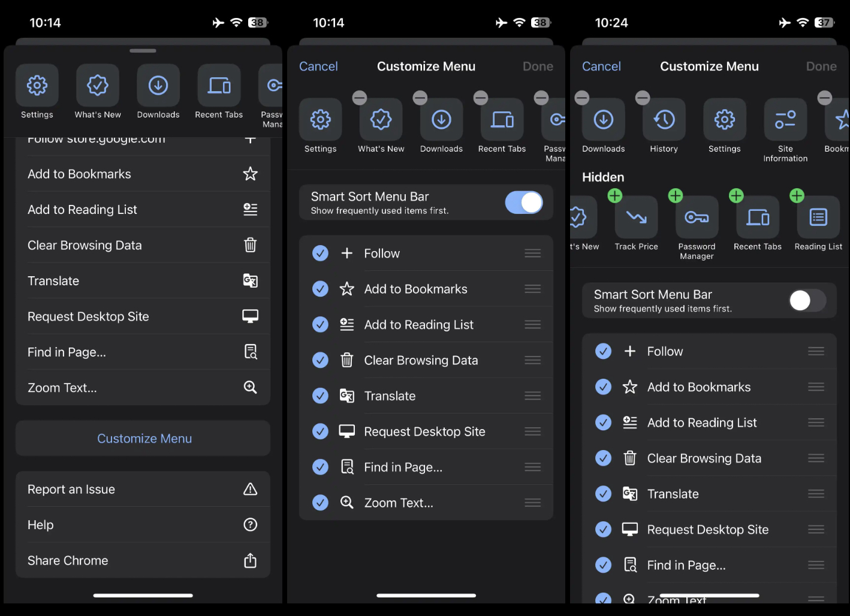850x616 pixels.
Task: Choose Translate in left menu
Action: [143, 280]
